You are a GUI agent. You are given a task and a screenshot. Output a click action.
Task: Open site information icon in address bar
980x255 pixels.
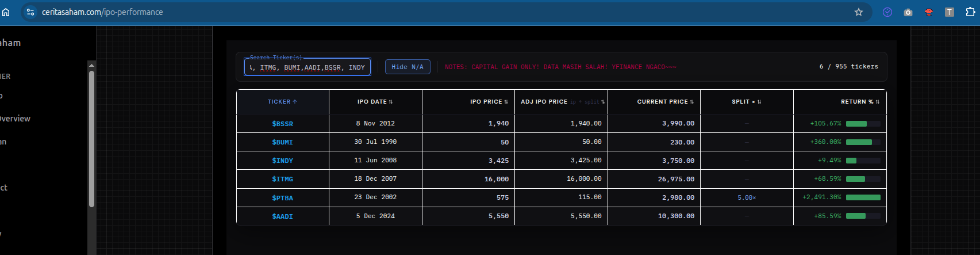pos(30,12)
